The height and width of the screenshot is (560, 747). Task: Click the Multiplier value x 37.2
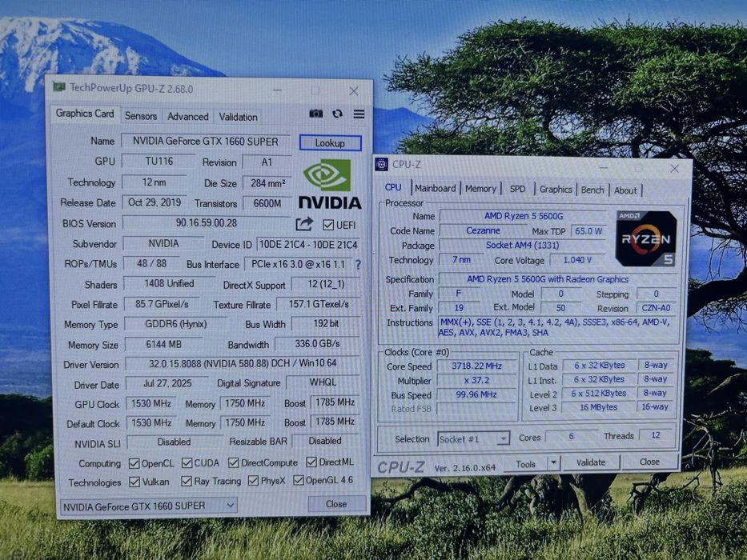[476, 381]
